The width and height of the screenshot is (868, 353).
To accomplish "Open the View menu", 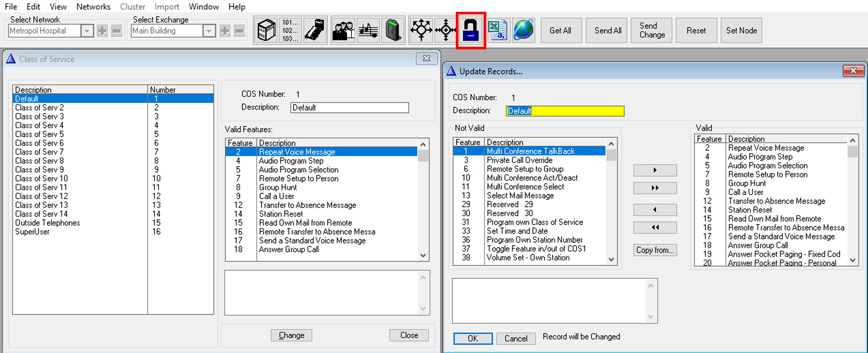I will [x=58, y=7].
